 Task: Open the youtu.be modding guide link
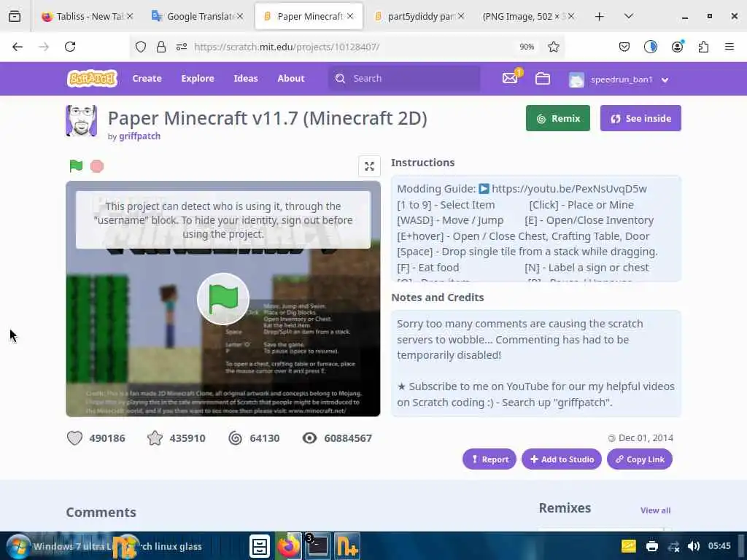pyautogui.click(x=569, y=189)
